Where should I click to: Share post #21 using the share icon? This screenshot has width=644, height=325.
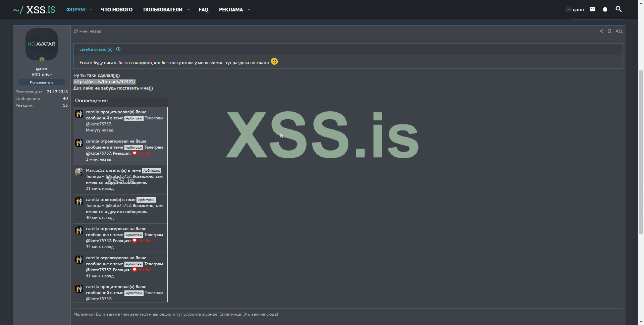click(x=601, y=31)
